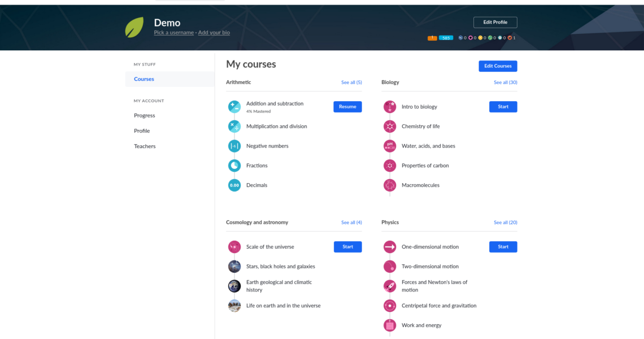Open Teachers in the sidebar
This screenshot has width=644, height=339.
pos(145,146)
